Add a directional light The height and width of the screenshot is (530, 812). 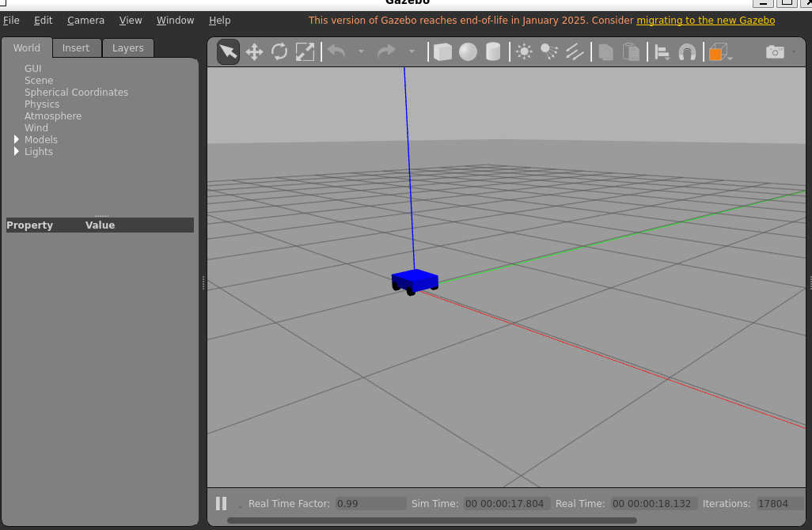tap(575, 52)
